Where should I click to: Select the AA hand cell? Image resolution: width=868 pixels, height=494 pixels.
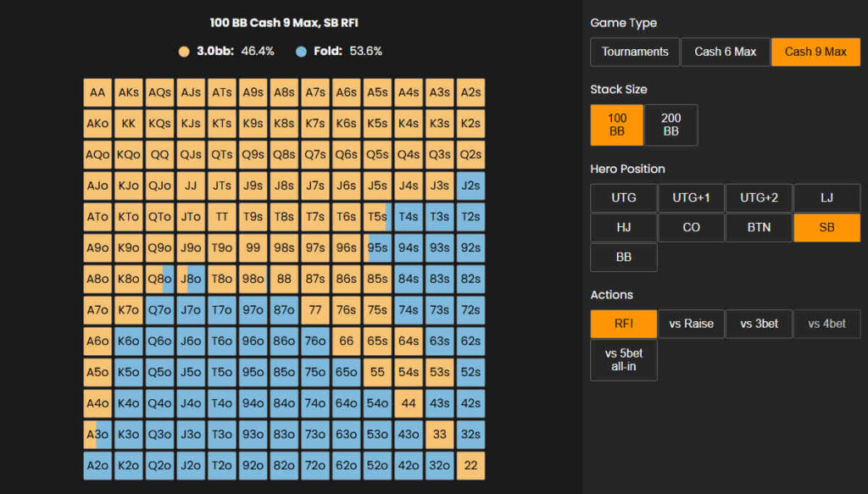pyautogui.click(x=97, y=92)
